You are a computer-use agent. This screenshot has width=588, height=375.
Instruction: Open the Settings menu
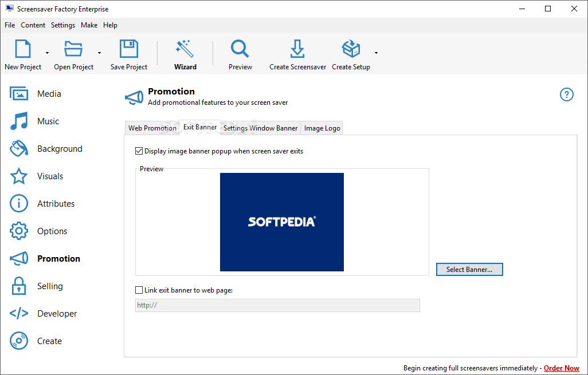click(x=63, y=25)
